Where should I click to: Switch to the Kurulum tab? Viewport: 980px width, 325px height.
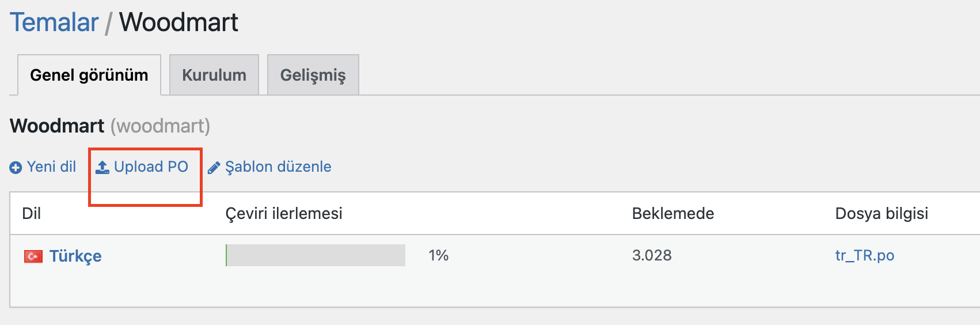[x=214, y=75]
